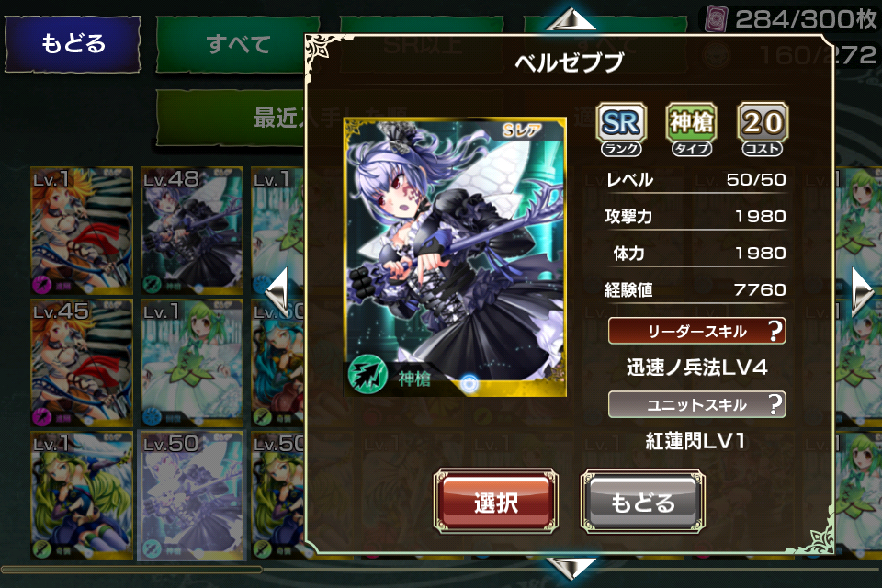
Task: Close dialog with gray もどる button
Action: tap(643, 502)
